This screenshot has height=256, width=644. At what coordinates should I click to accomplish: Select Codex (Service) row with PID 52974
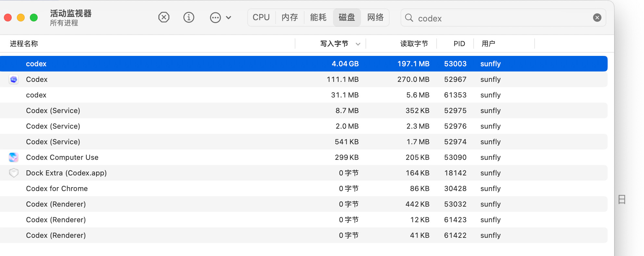pyautogui.click(x=303, y=142)
